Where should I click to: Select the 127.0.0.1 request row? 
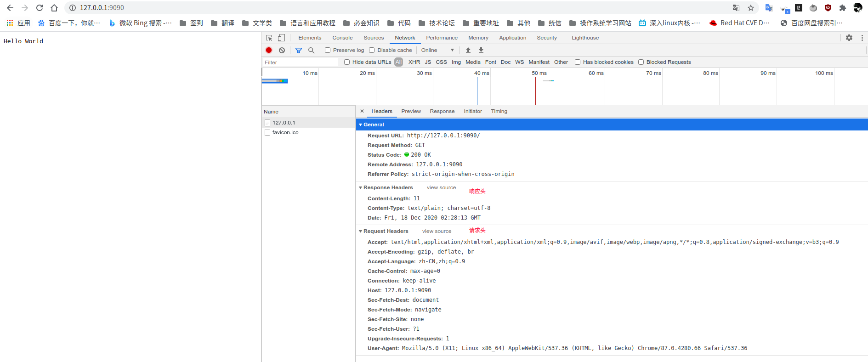coord(308,123)
